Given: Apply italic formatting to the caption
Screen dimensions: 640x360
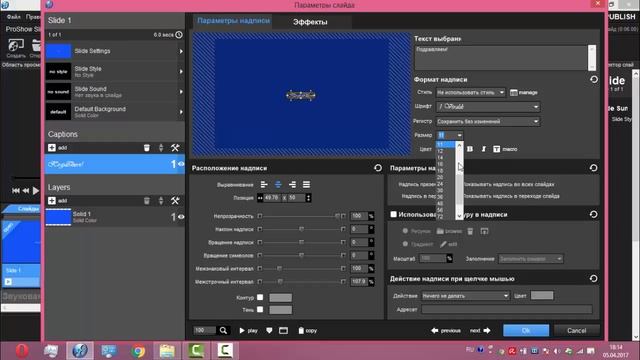Looking at the screenshot, I should click(484, 149).
